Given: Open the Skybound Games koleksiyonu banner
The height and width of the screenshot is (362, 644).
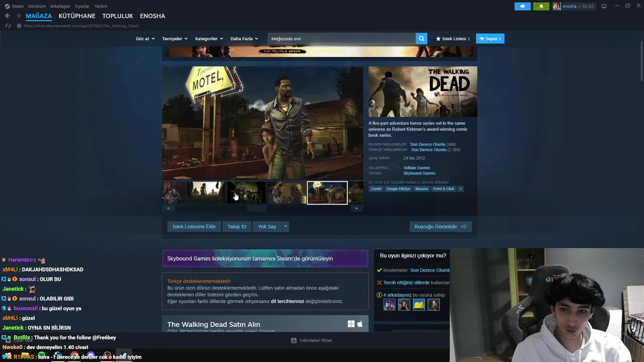Looking at the screenshot, I should coord(265,258).
